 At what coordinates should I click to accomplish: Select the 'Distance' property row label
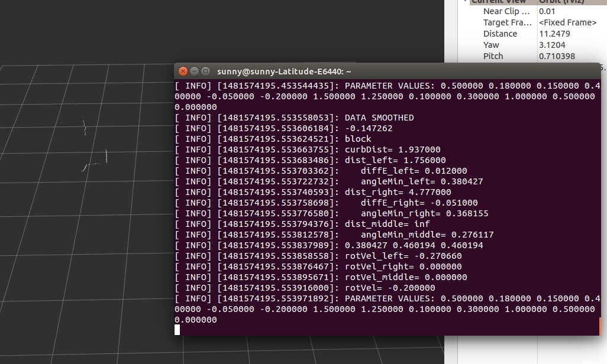pos(500,34)
